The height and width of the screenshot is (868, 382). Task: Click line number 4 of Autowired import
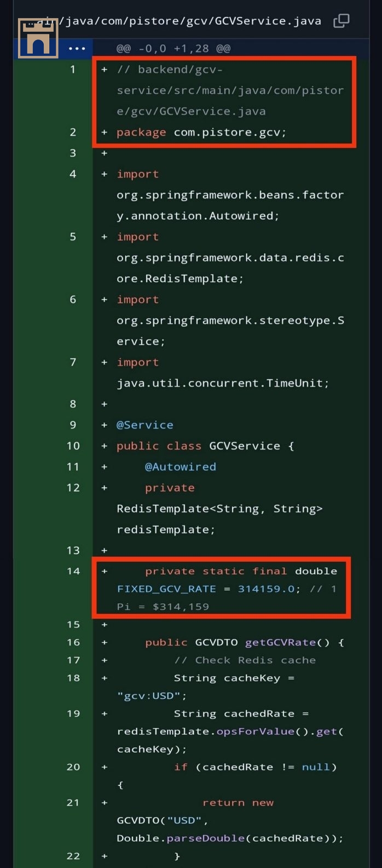pos(72,174)
